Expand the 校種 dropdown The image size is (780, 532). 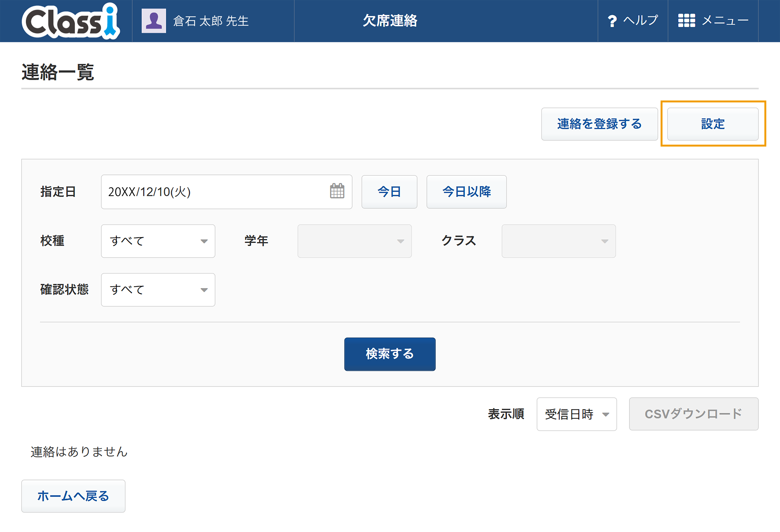(x=158, y=241)
